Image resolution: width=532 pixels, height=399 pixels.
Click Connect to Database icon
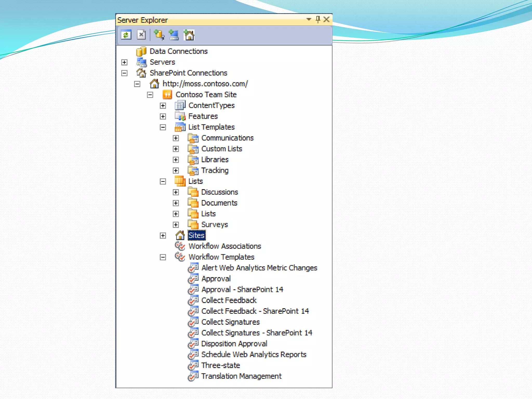pyautogui.click(x=159, y=35)
